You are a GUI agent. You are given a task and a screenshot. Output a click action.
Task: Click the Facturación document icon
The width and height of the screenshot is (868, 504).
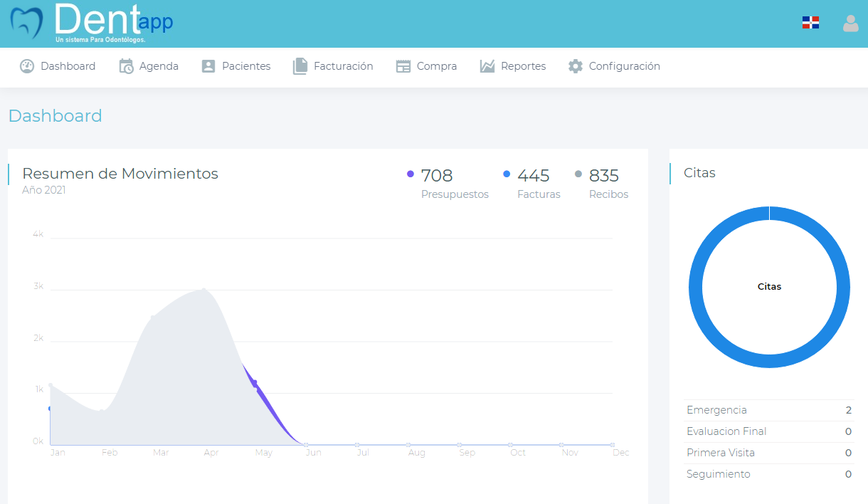pyautogui.click(x=300, y=66)
